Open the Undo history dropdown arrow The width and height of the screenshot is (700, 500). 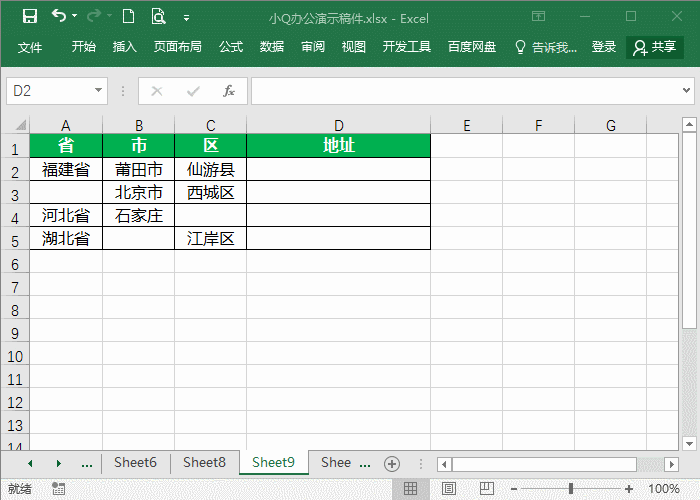(x=75, y=16)
